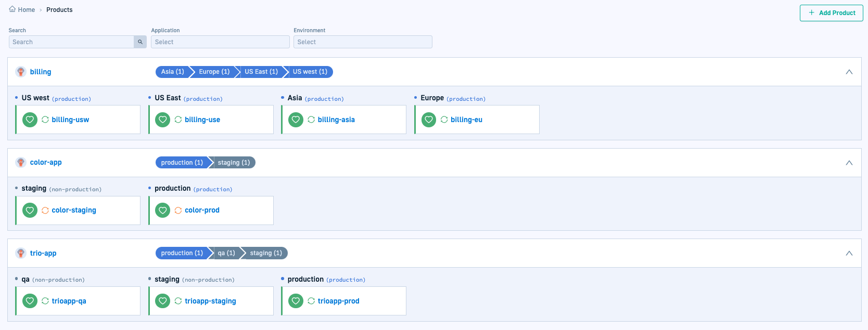868x330 pixels.
Task: Open the trioapp-qa application
Action: click(69, 301)
